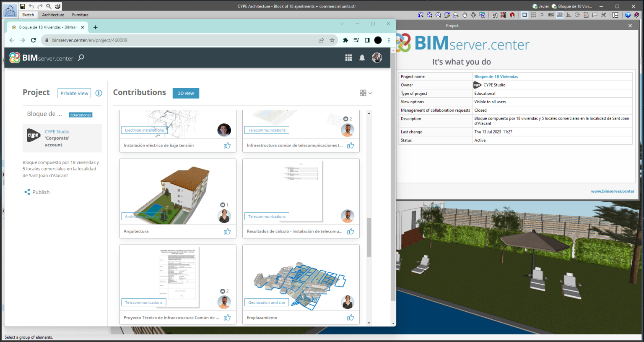Click the browser page vertical scrollbar
The image size is (644, 342).
pos(393,176)
